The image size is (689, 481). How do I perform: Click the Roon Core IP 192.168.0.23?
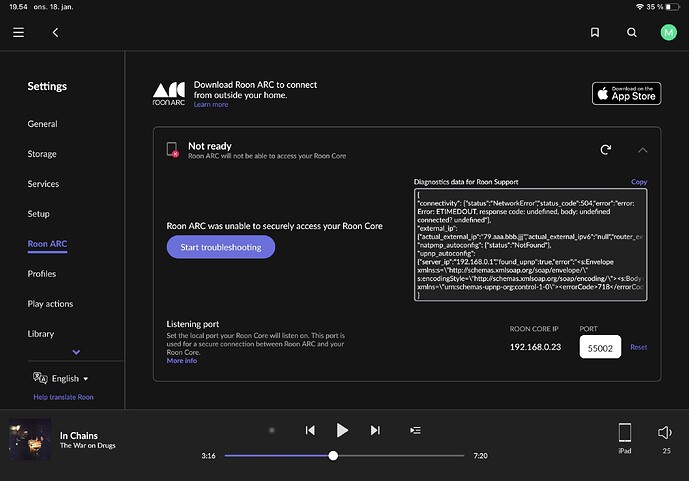click(x=535, y=347)
